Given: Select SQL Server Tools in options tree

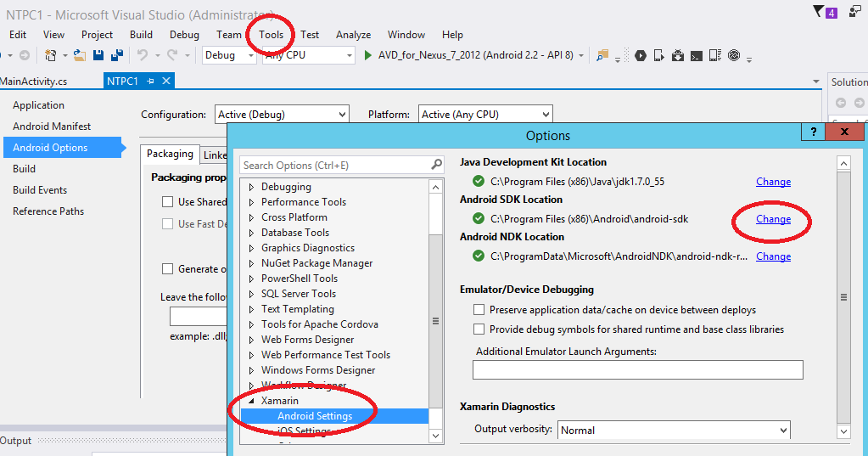Looking at the screenshot, I should coord(299,294).
